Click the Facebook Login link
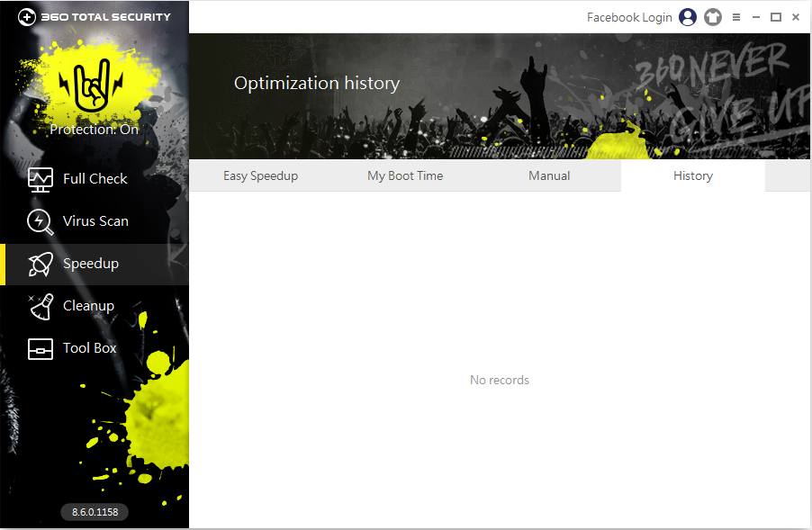The height and width of the screenshot is (530, 812). coord(629,18)
